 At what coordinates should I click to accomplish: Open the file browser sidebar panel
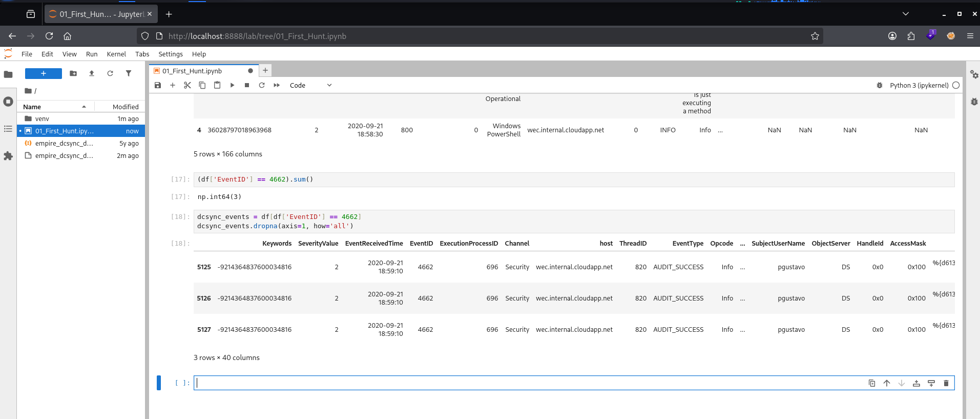(x=8, y=74)
